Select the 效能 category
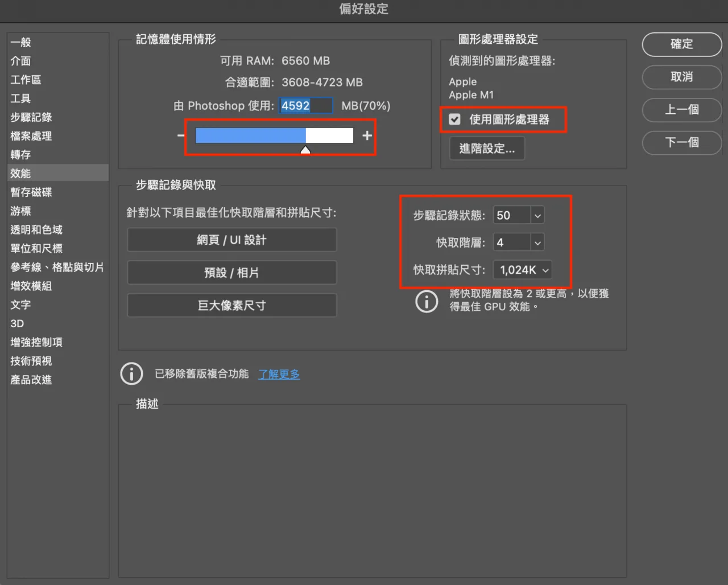 coord(57,174)
